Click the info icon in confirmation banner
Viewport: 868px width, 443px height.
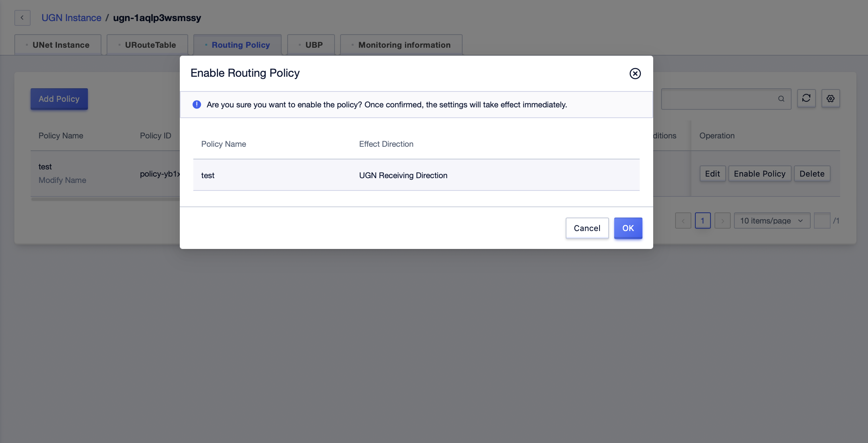(197, 105)
